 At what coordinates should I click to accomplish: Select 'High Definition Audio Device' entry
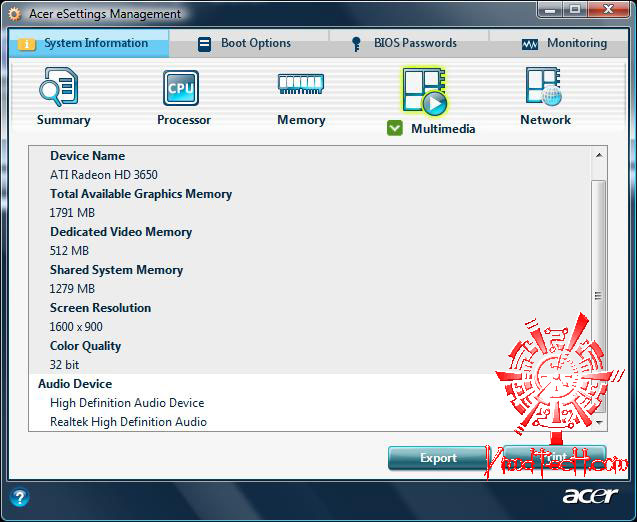point(127,403)
